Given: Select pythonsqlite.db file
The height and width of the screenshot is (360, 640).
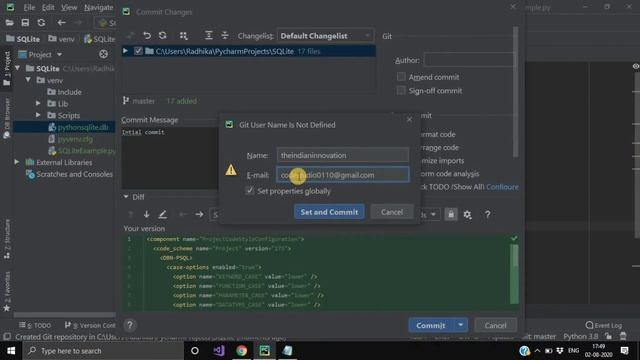Looking at the screenshot, I should (78, 127).
